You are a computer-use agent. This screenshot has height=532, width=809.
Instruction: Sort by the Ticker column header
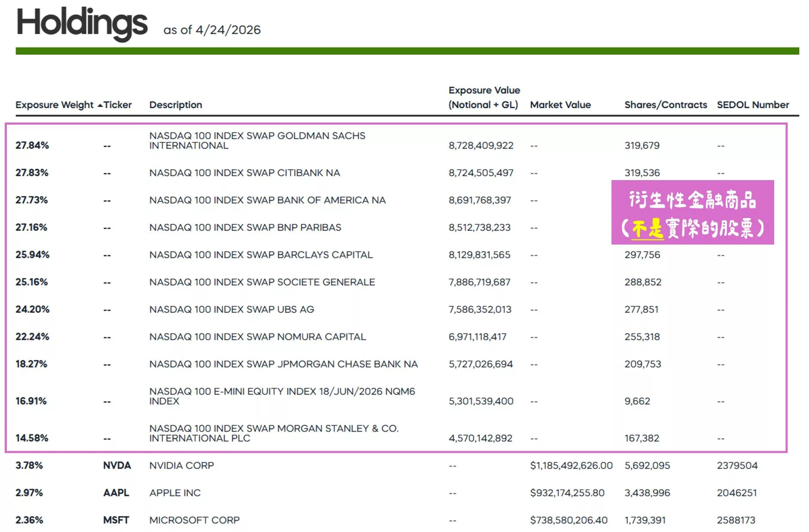[x=117, y=105]
